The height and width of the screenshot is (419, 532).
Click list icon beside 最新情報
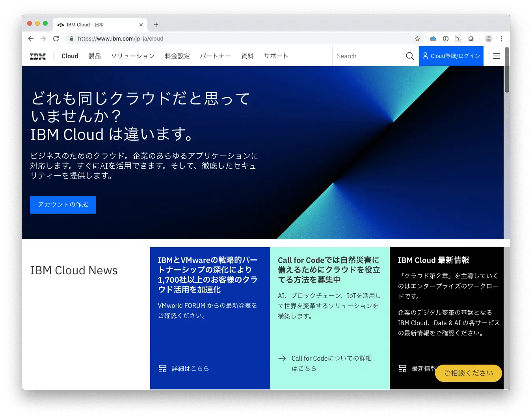[402, 369]
